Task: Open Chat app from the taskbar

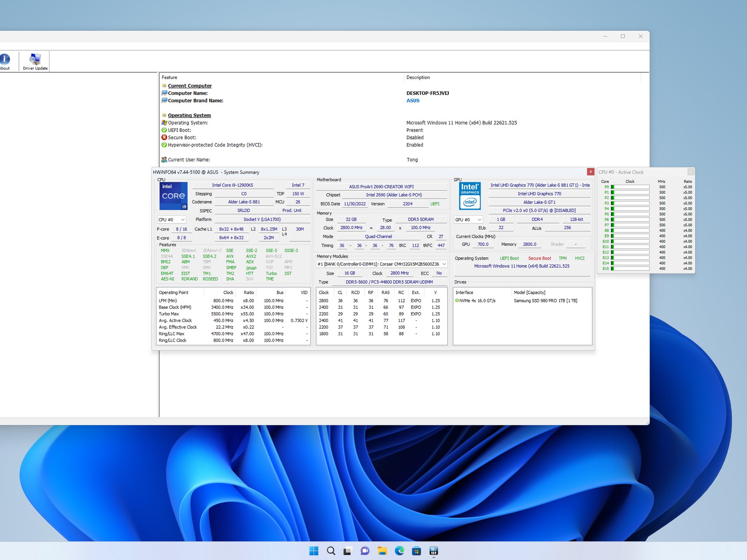Action: (365, 551)
